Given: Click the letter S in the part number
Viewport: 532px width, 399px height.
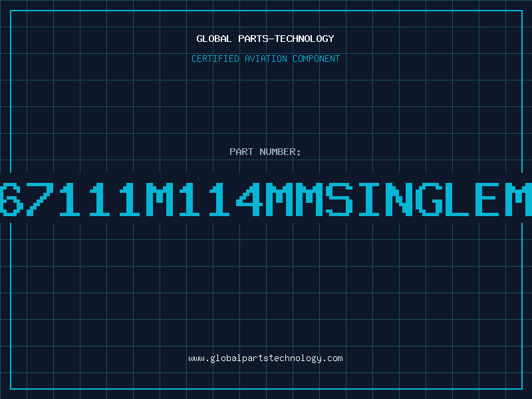Looking at the screenshot, I should (339, 199).
